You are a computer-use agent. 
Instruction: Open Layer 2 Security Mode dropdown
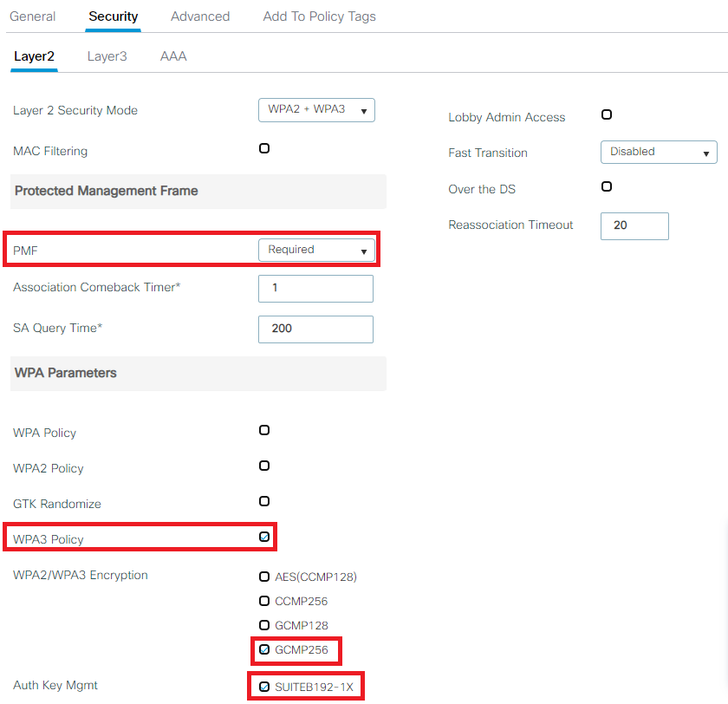pyautogui.click(x=316, y=110)
